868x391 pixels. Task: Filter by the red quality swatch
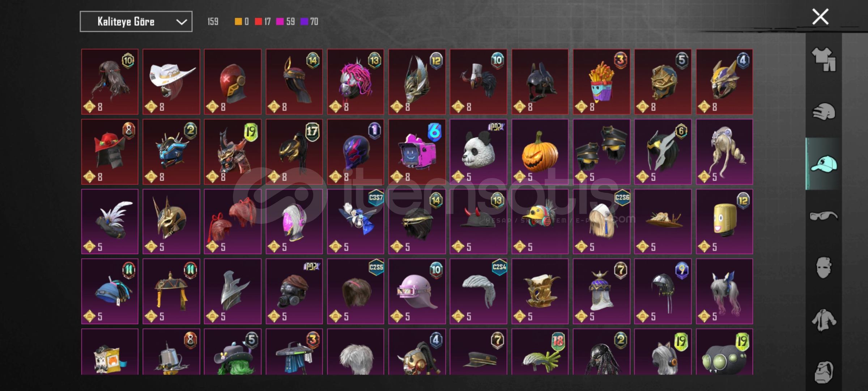[258, 22]
